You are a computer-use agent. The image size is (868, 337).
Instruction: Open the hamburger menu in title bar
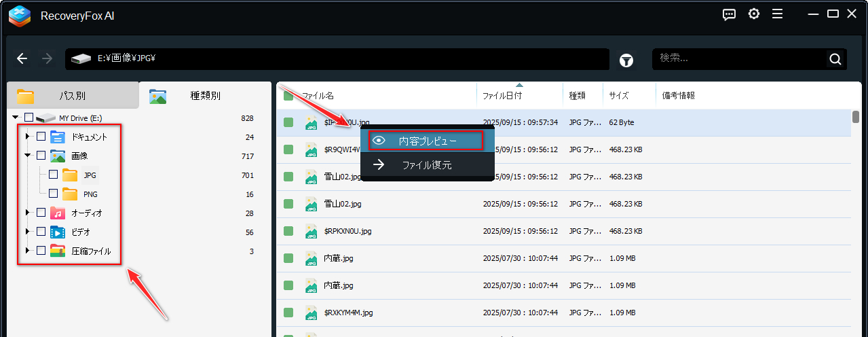778,14
